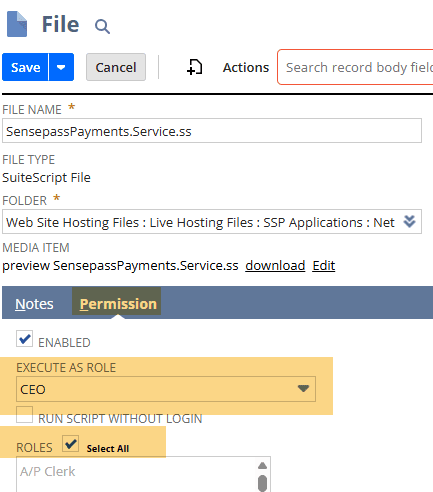Click the new document plus icon
Viewport: 433px width, 492px height.
coord(194,67)
